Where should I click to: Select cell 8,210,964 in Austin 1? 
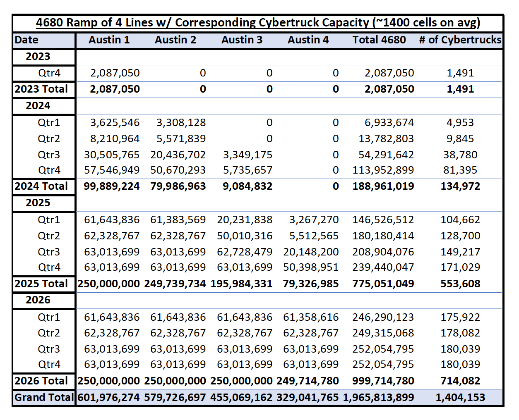tap(115, 139)
